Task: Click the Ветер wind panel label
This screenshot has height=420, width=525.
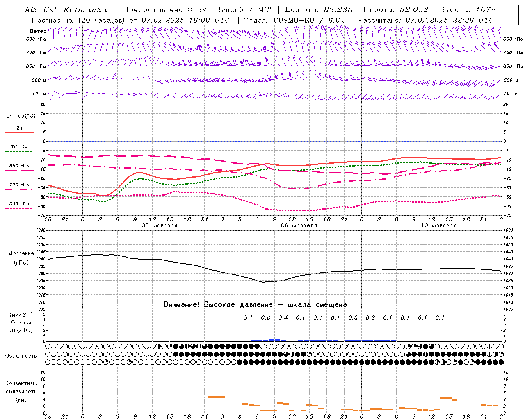Action: pos(38,31)
